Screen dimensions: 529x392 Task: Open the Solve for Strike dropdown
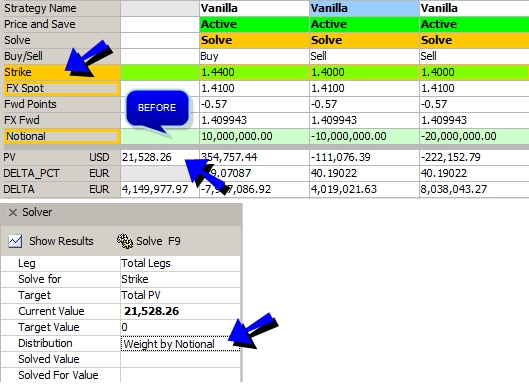pyautogui.click(x=180, y=279)
